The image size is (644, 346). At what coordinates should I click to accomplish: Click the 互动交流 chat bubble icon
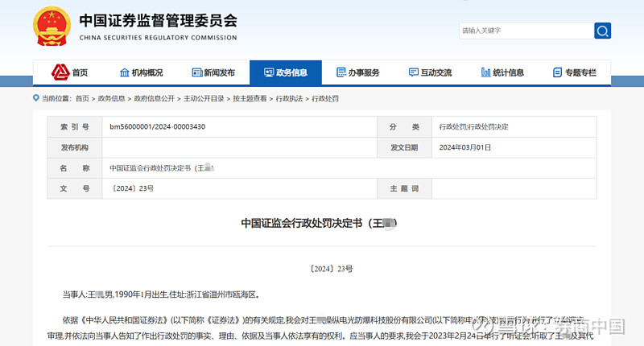coord(413,72)
